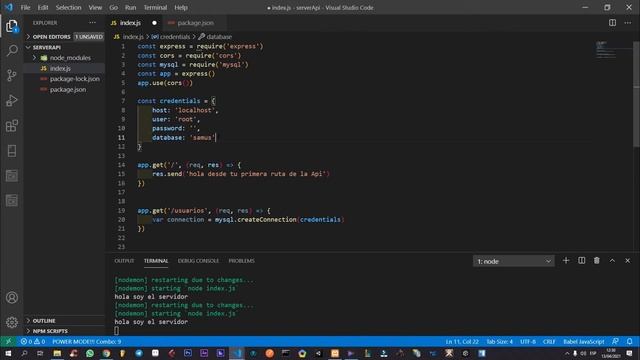Maximize the panel with the up chevron
Screen dimensions: 640x360
tap(612, 260)
